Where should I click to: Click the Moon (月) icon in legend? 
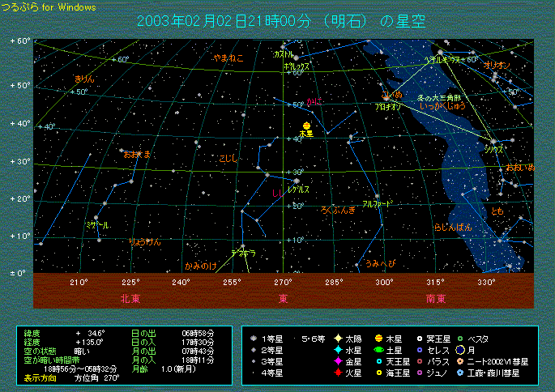tap(459, 350)
